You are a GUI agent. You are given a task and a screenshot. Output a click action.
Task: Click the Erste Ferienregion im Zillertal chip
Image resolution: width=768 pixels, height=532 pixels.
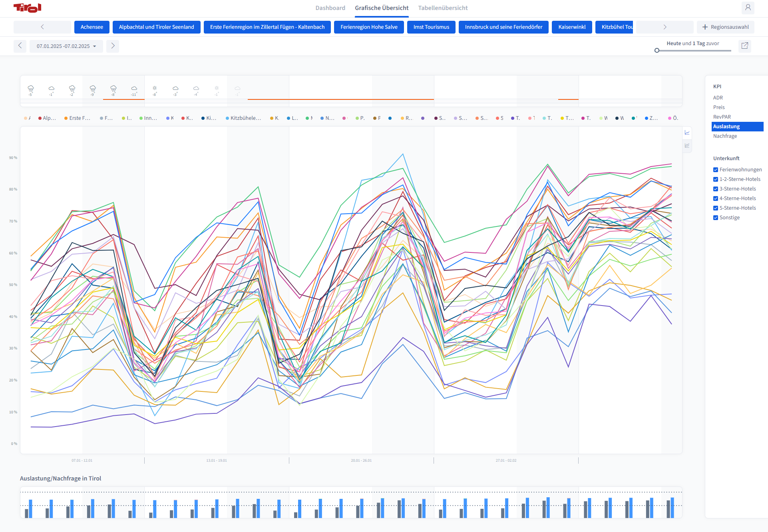(x=267, y=27)
